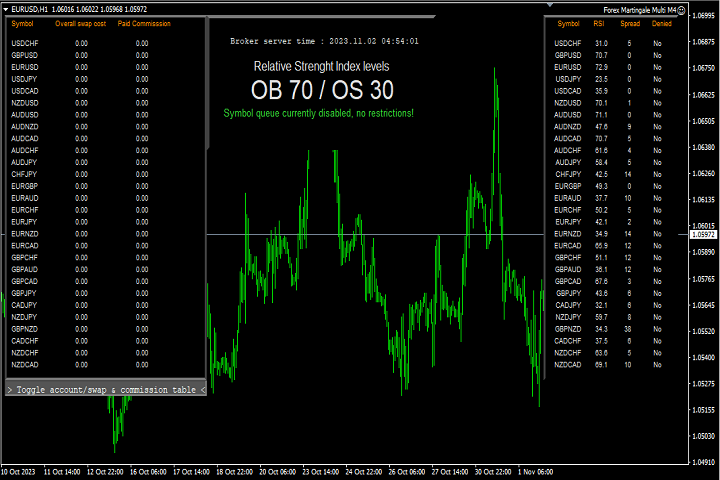Click EURUSD's RSI value 72.9

[601, 67]
